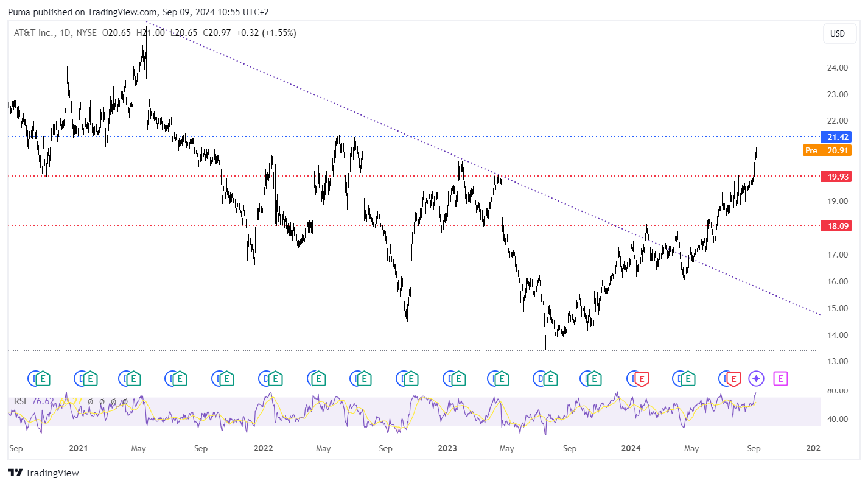Viewport: 868px width, 486px height.
Task: Click the 2023 time axis label
Action: tap(447, 448)
